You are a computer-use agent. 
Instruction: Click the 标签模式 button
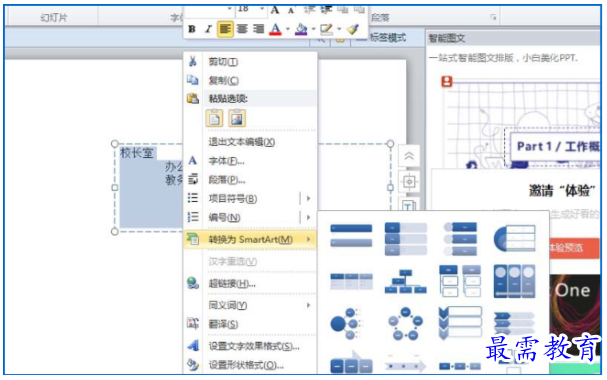pyautogui.click(x=382, y=38)
